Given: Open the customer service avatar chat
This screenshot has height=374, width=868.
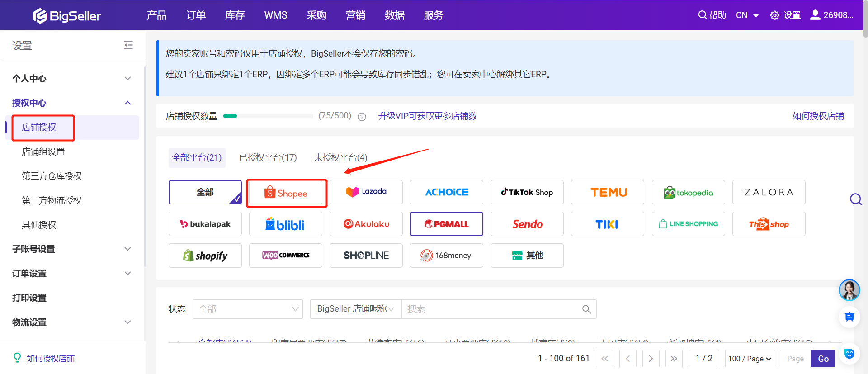Looking at the screenshot, I should (x=849, y=290).
